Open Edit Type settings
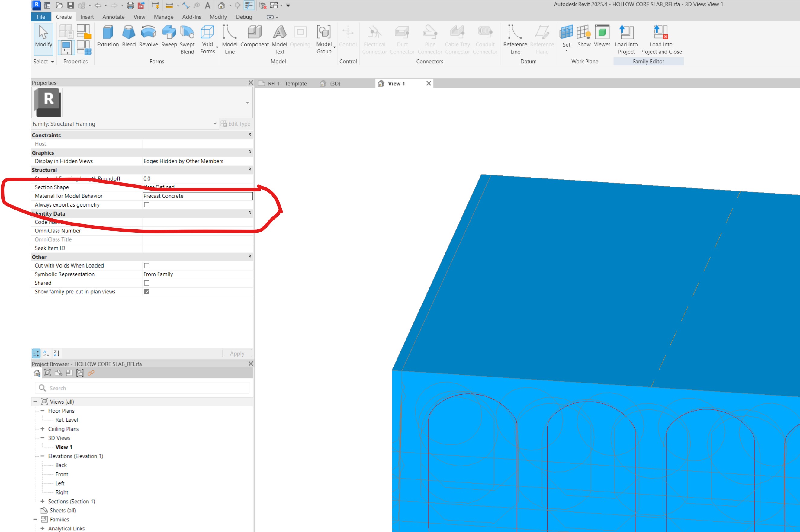800x532 pixels. (x=236, y=123)
